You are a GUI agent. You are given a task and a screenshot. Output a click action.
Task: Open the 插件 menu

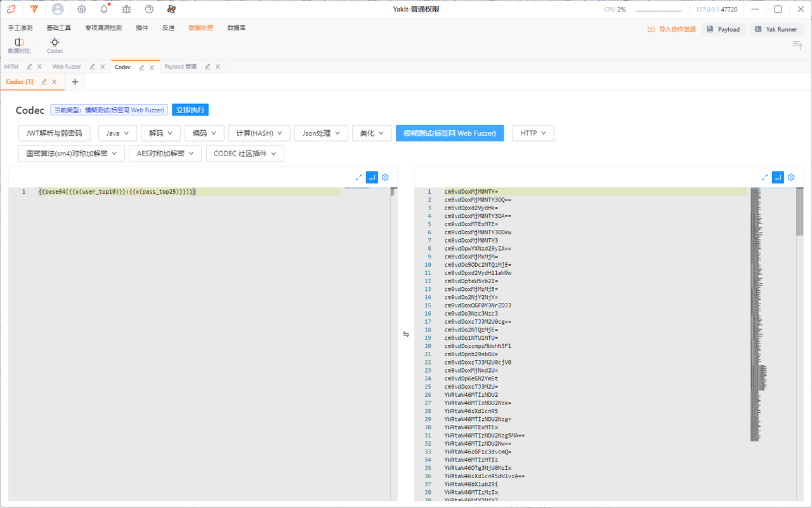coord(142,28)
